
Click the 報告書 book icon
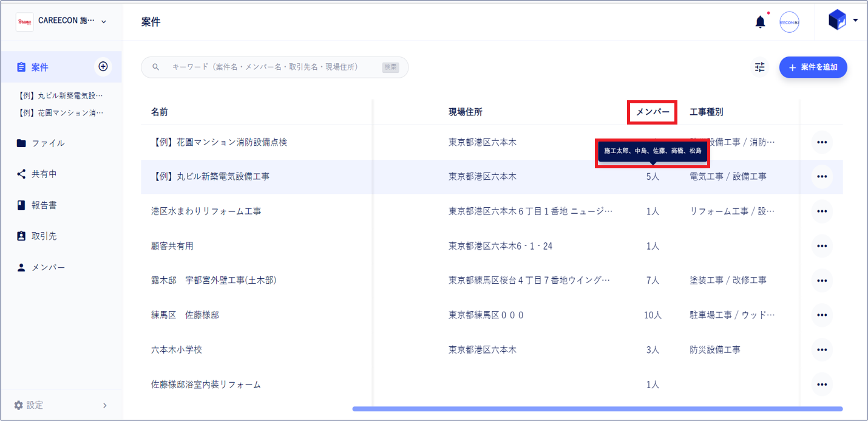click(x=21, y=205)
